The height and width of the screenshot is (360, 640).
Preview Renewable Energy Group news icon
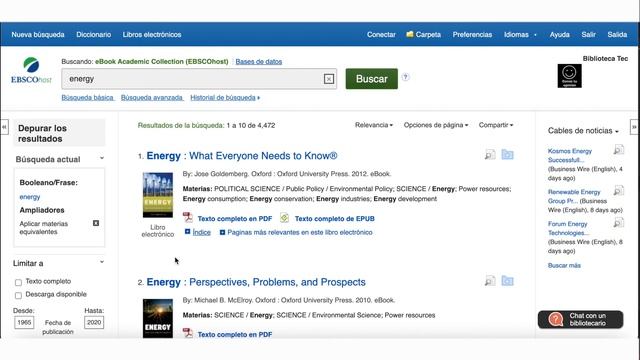pyautogui.click(x=618, y=191)
